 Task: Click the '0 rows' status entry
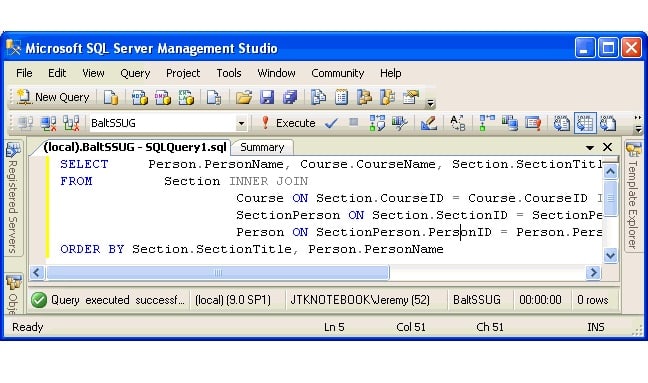(x=593, y=300)
